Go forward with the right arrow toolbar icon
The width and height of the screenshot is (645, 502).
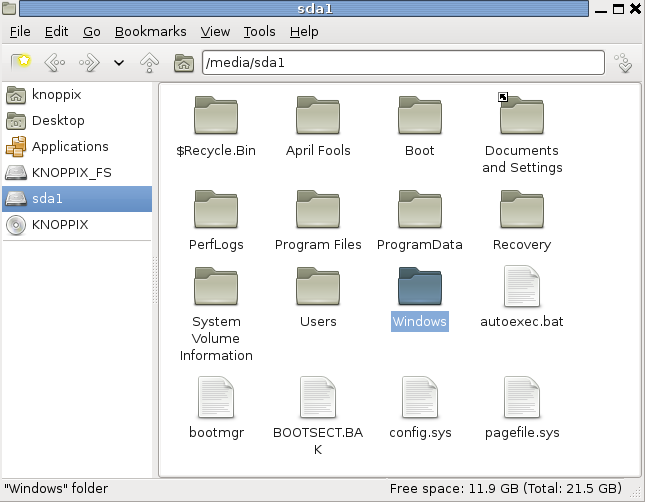click(x=89, y=63)
